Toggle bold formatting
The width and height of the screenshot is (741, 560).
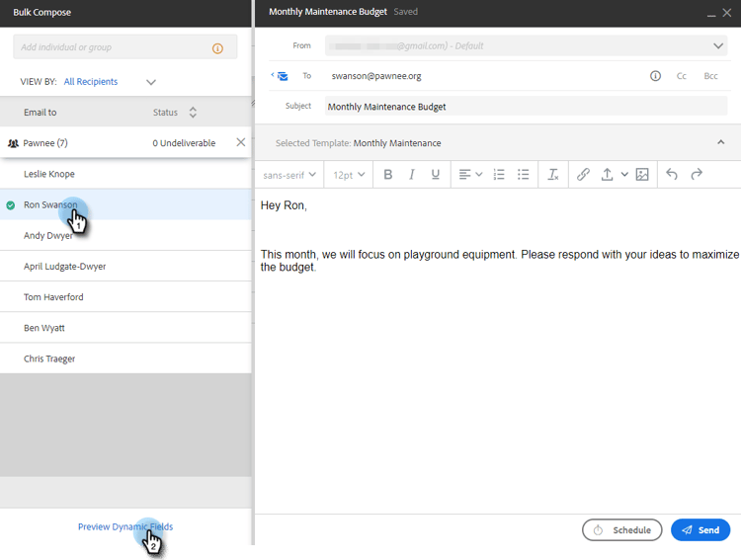(x=388, y=175)
